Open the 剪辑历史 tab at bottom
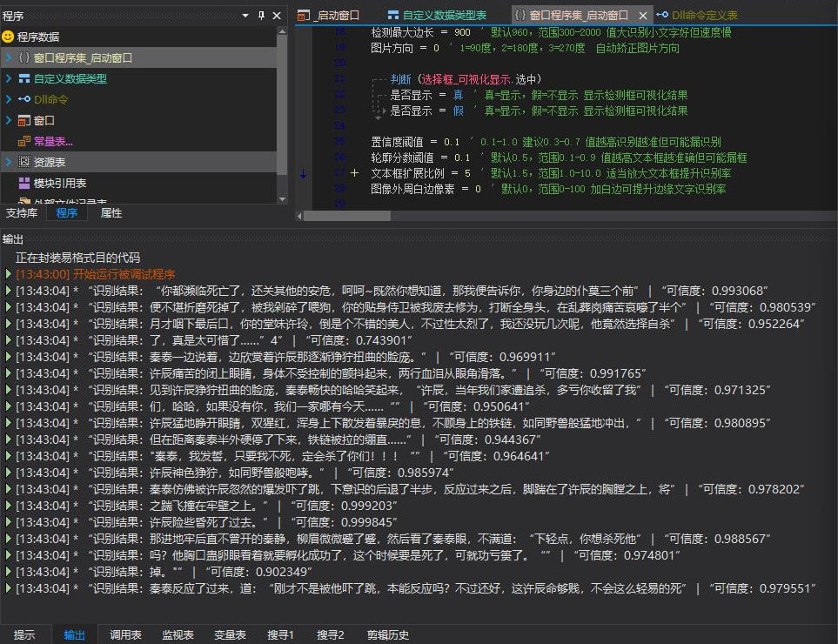This screenshot has width=838, height=644. (388, 634)
